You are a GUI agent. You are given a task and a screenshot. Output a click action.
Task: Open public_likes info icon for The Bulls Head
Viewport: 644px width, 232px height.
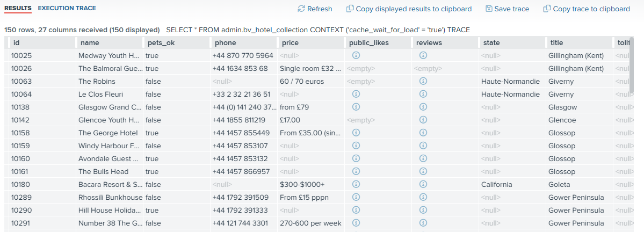[356, 171]
